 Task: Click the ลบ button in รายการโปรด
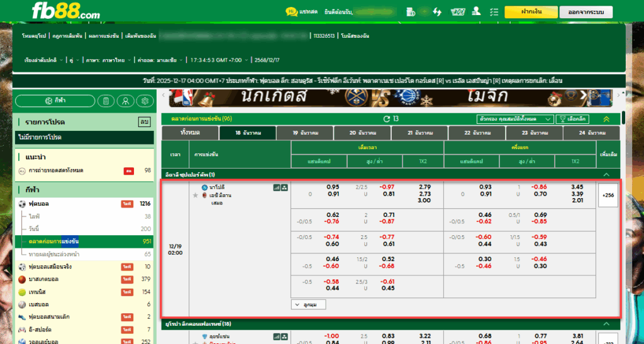pyautogui.click(x=144, y=122)
